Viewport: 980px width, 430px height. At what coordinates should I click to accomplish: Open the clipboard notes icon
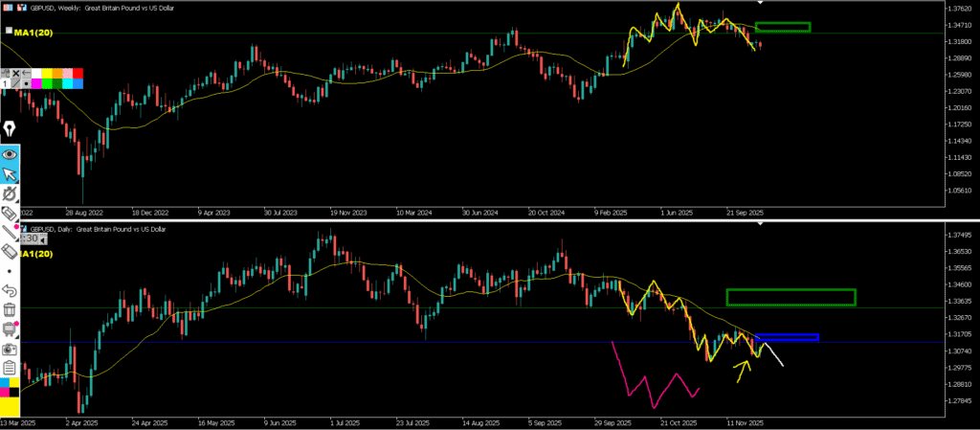11,368
